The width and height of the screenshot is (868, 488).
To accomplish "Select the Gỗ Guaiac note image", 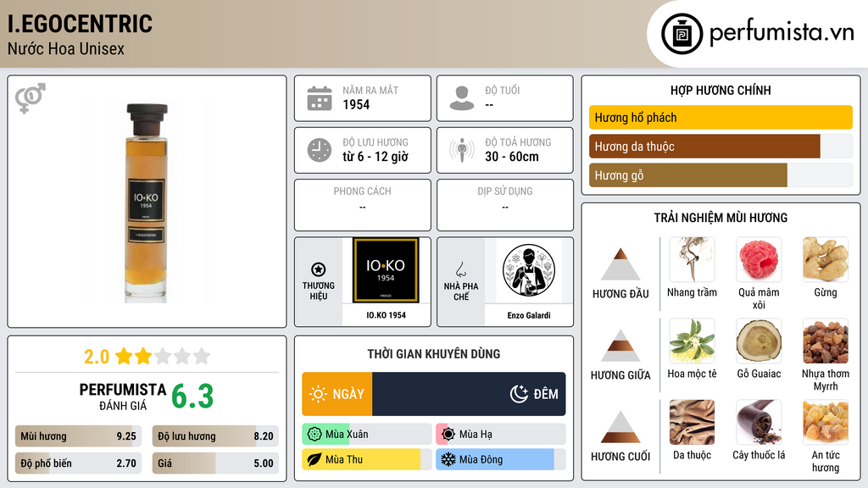I will 759,341.
